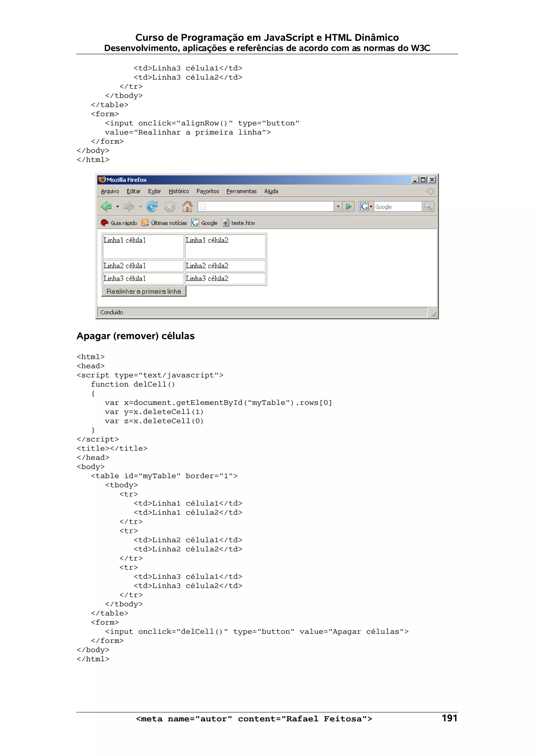Click the Linha2 célula2 table cell
This screenshot has height=756, width=534.
tap(225, 266)
